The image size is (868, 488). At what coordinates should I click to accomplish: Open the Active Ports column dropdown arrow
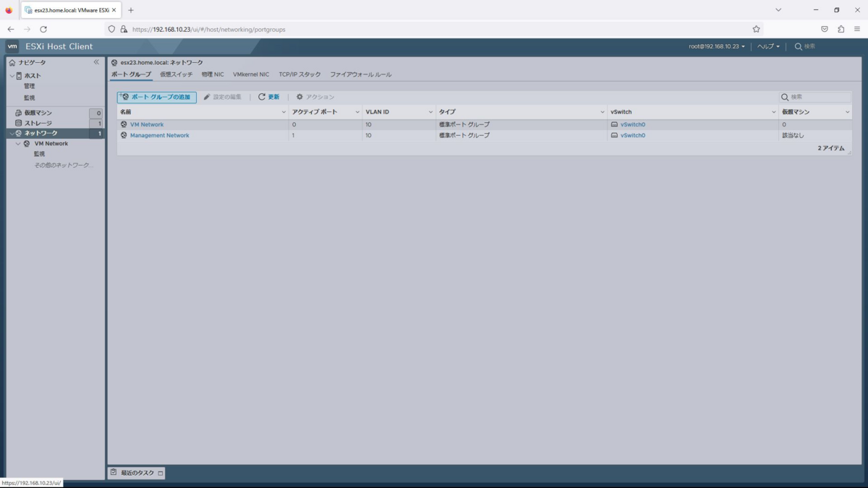pos(357,112)
